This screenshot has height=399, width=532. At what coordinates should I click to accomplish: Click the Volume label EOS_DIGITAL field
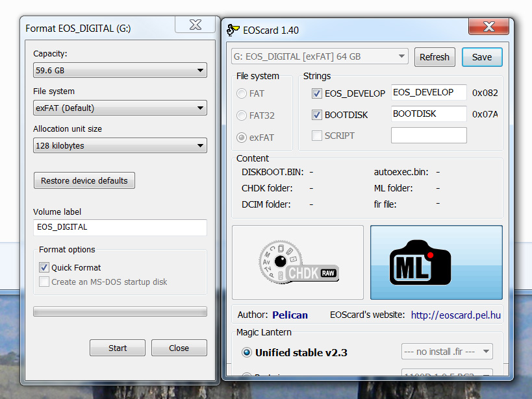click(120, 227)
